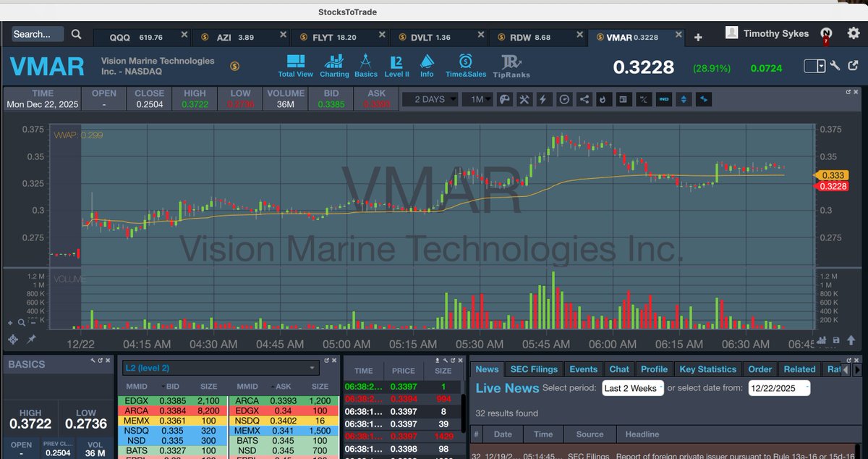
Task: Click the chart clock/replay icon
Action: pyautogui.click(x=565, y=99)
